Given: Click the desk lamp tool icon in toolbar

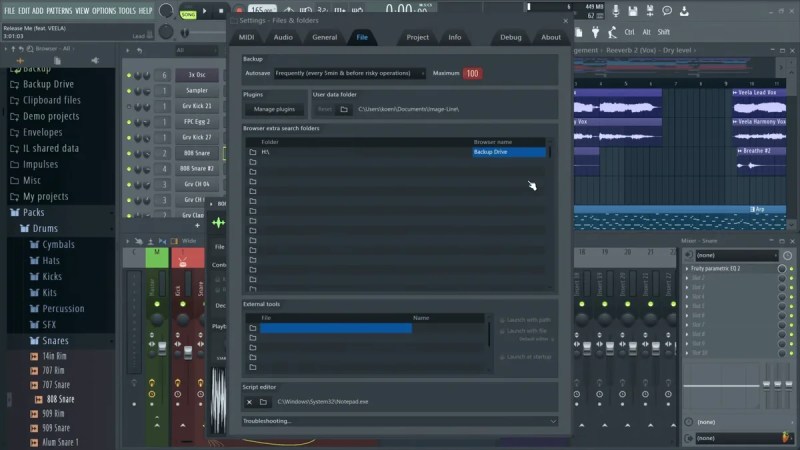Looking at the screenshot, I should pyautogui.click(x=612, y=32).
